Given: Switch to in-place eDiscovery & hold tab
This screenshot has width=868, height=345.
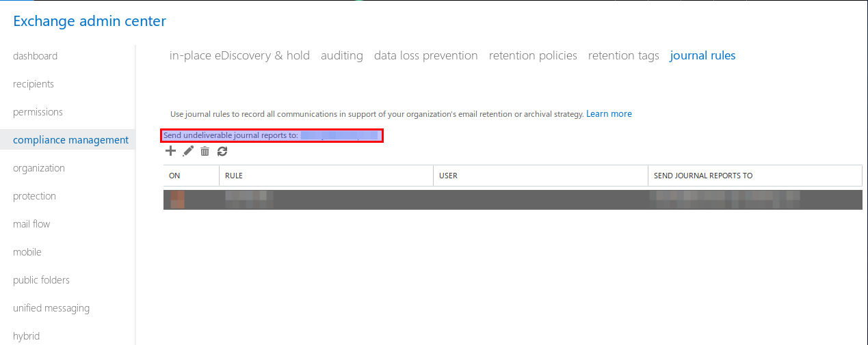Looking at the screenshot, I should tap(239, 56).
